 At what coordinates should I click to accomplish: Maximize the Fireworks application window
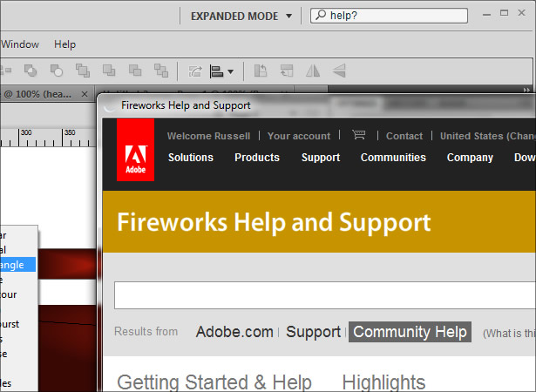pos(504,13)
